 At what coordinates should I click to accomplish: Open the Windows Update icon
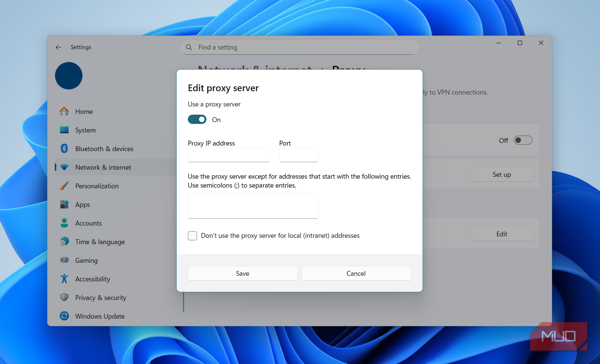pos(64,316)
